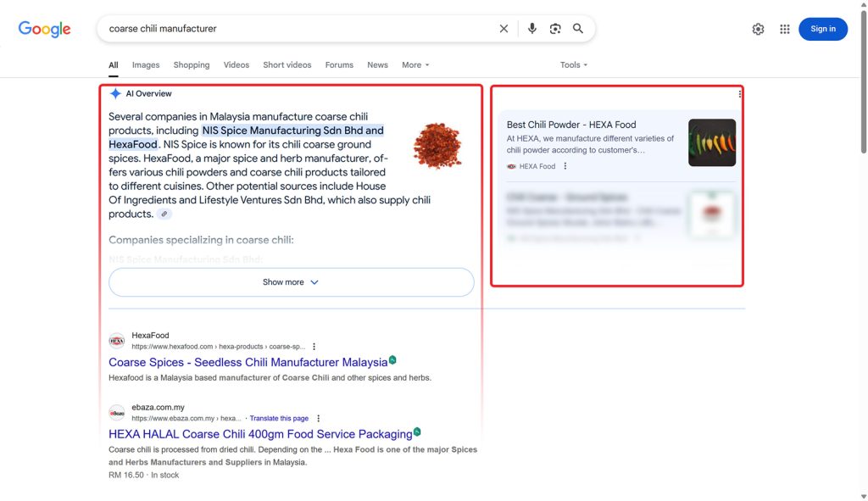Open the Tools dropdown
This screenshot has height=501, width=868.
click(574, 64)
